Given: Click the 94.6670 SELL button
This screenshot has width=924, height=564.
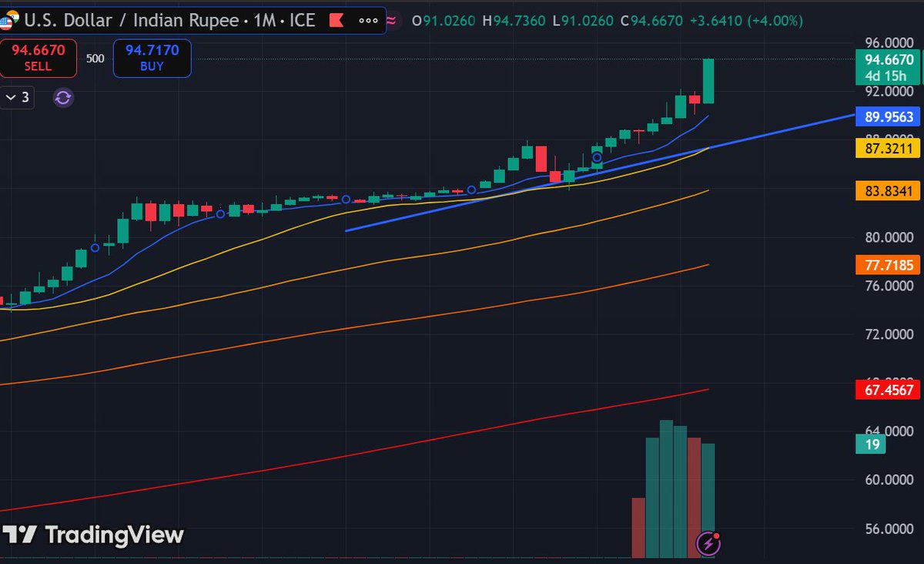Looking at the screenshot, I should tap(38, 58).
